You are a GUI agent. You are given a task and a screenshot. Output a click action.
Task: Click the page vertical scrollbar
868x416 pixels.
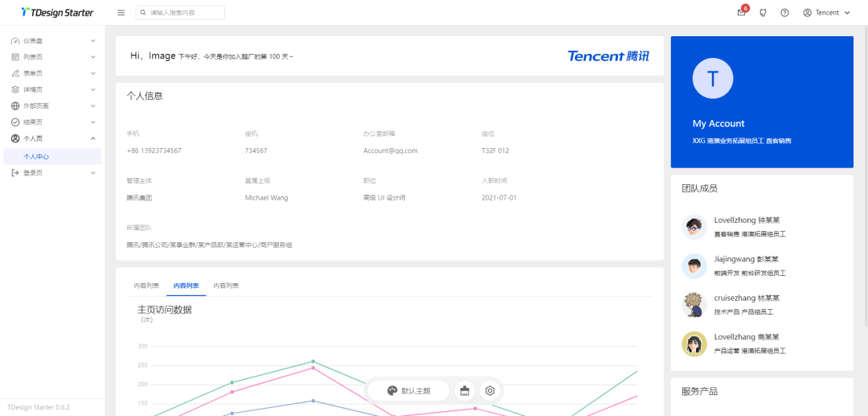pos(866,175)
